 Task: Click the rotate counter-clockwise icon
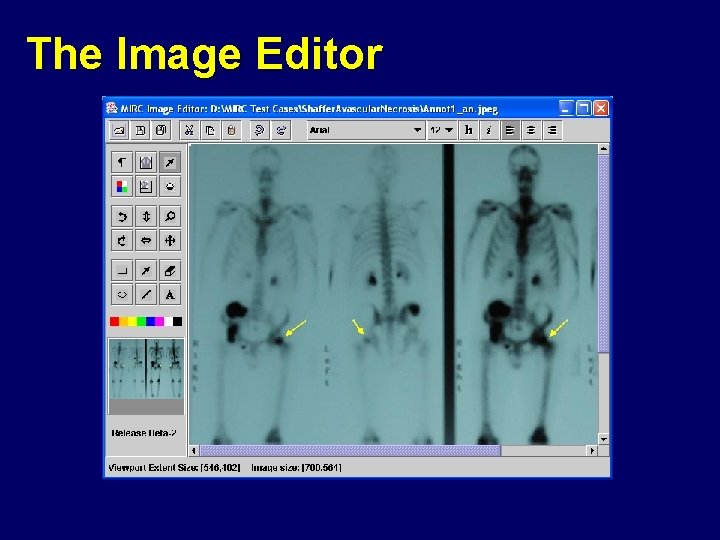click(x=122, y=216)
